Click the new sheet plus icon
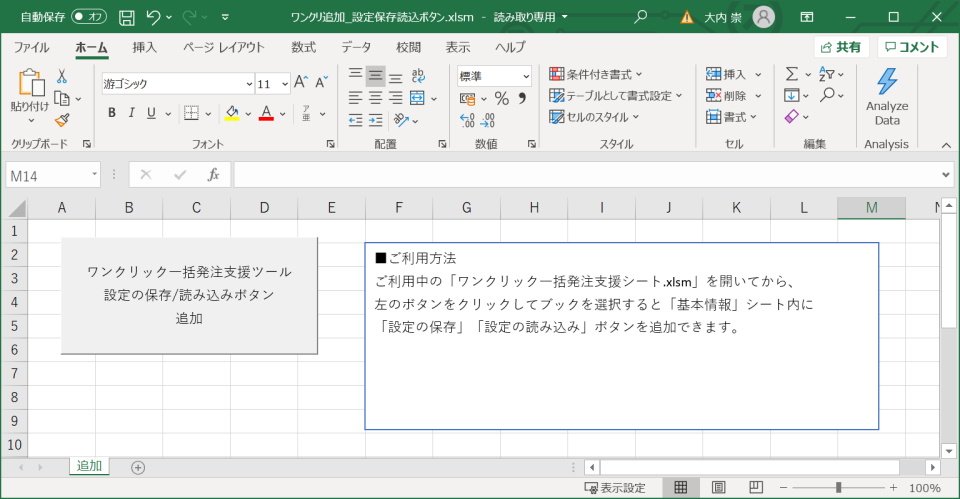The height and width of the screenshot is (499, 960). coord(138,468)
